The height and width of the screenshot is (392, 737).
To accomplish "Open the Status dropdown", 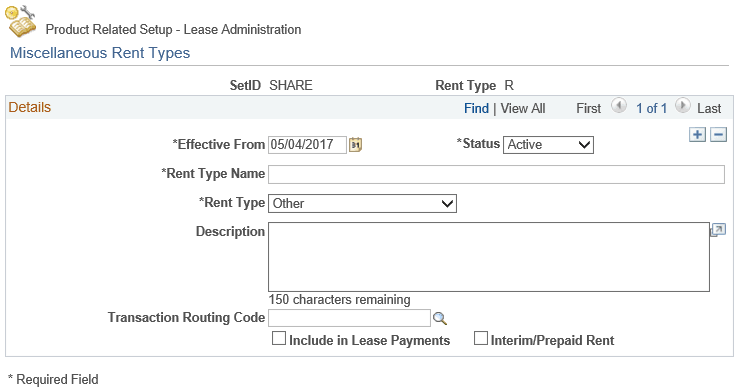I will [548, 145].
